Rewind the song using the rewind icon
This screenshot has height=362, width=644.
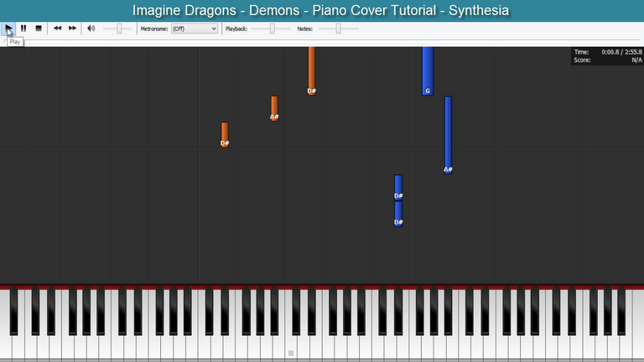pyautogui.click(x=58, y=28)
